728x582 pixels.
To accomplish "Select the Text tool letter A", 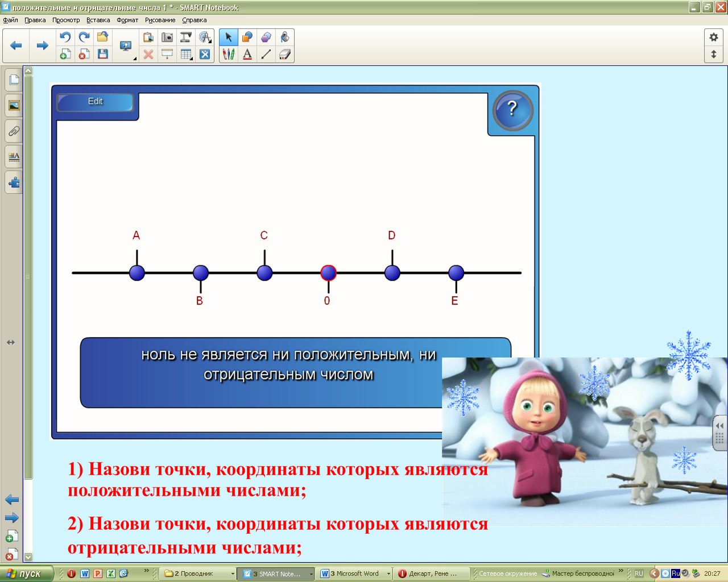I will [247, 54].
